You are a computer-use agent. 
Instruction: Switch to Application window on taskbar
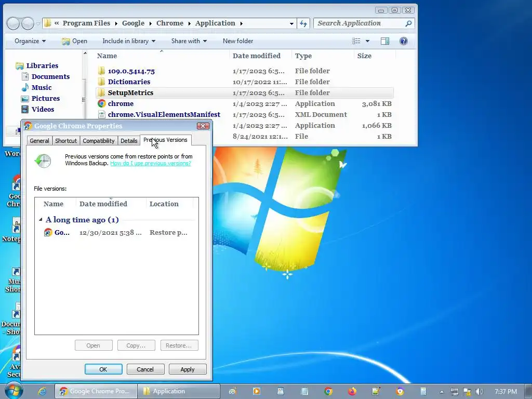pos(179,391)
